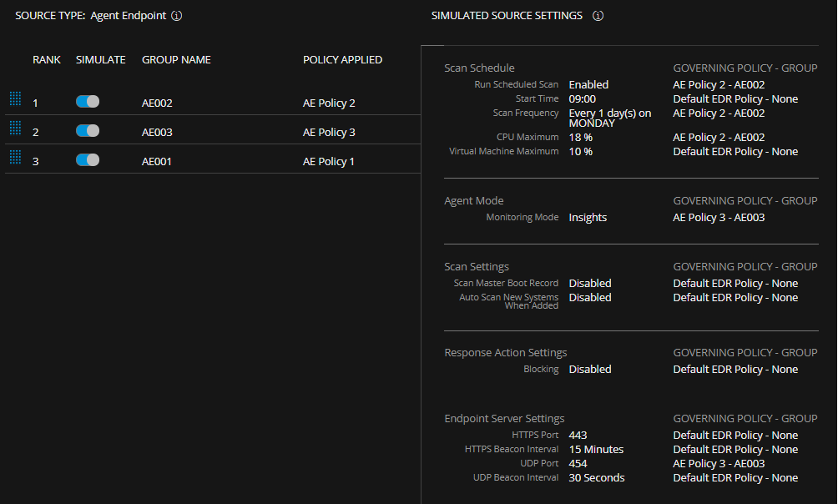
Task: Click the Insights monitoring mode value
Action: tap(587, 217)
